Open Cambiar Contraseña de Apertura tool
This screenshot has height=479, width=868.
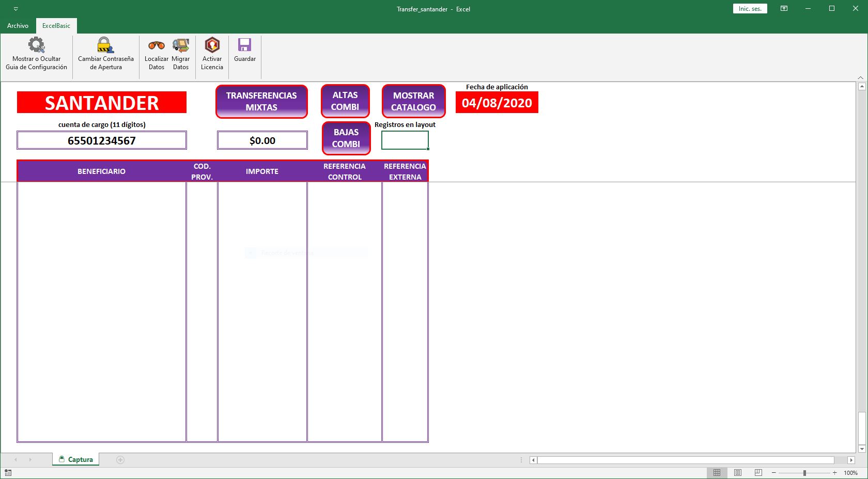pos(105,45)
